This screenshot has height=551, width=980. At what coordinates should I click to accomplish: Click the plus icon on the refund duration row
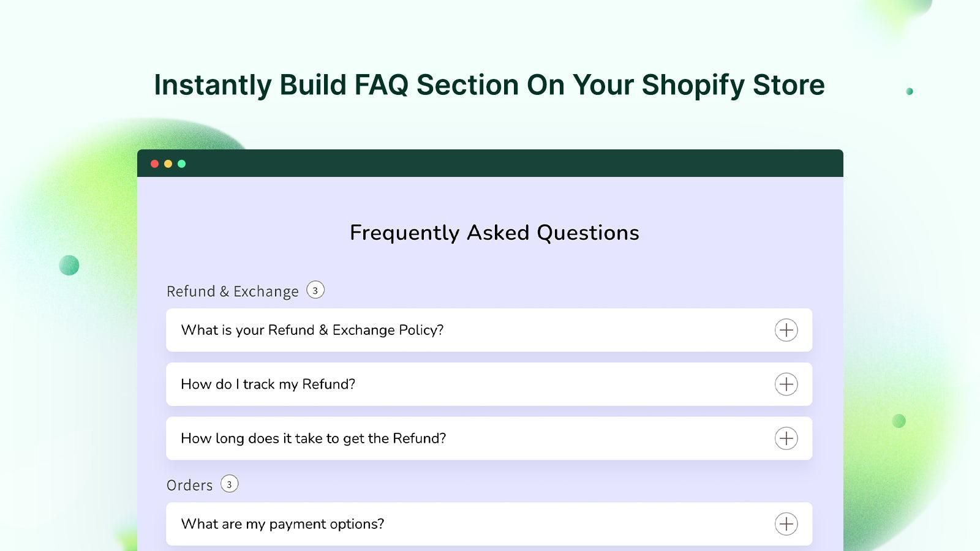click(x=786, y=438)
